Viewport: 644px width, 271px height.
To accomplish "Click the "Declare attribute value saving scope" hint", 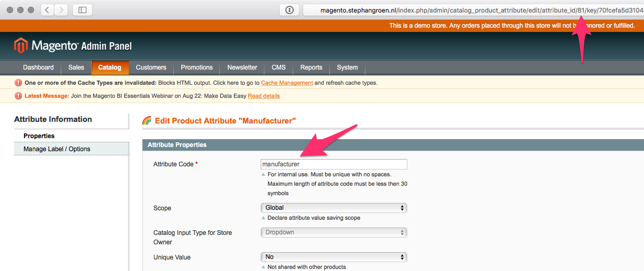I will pyautogui.click(x=314, y=218).
